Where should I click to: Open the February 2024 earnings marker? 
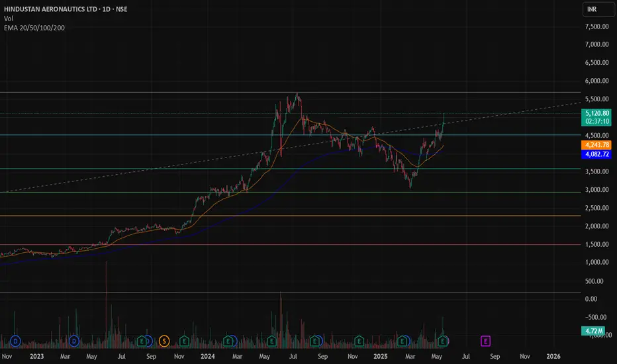(228, 341)
